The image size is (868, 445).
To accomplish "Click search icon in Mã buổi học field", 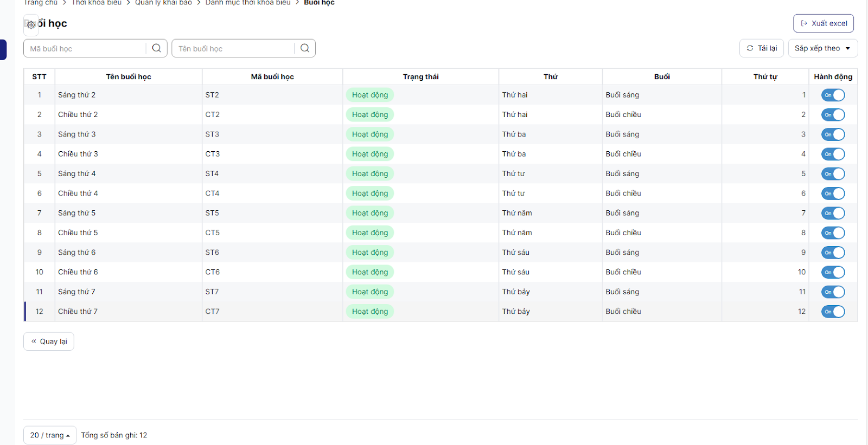I will [x=156, y=48].
